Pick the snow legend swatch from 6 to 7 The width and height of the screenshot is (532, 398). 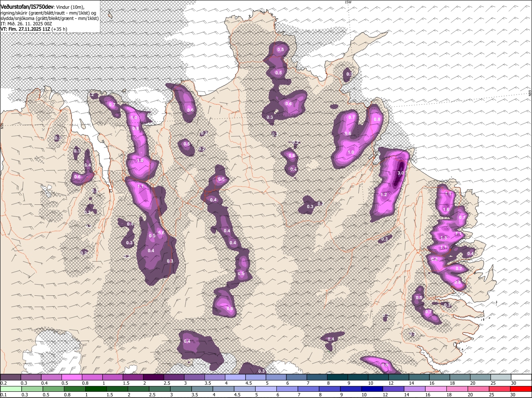tap(297, 377)
